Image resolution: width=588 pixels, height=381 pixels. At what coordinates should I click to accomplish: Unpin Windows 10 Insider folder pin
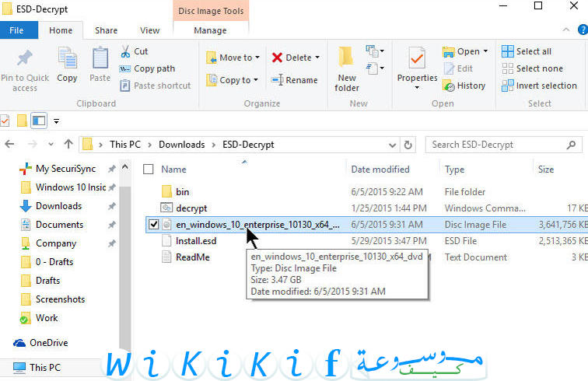[112, 187]
